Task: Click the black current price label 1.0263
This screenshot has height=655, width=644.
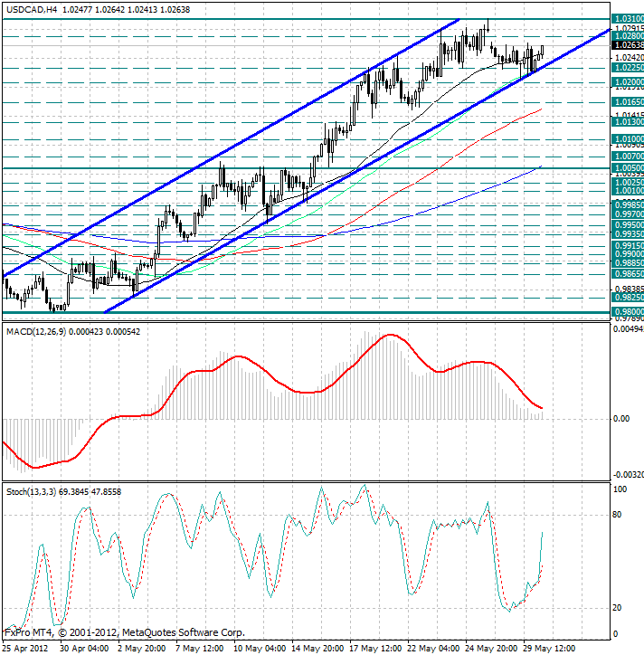Action: 628,45
